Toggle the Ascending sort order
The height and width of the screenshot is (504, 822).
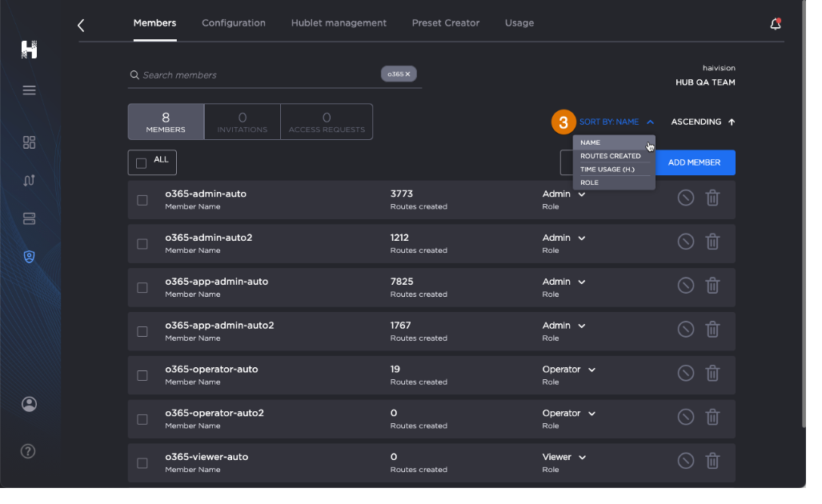pyautogui.click(x=703, y=122)
